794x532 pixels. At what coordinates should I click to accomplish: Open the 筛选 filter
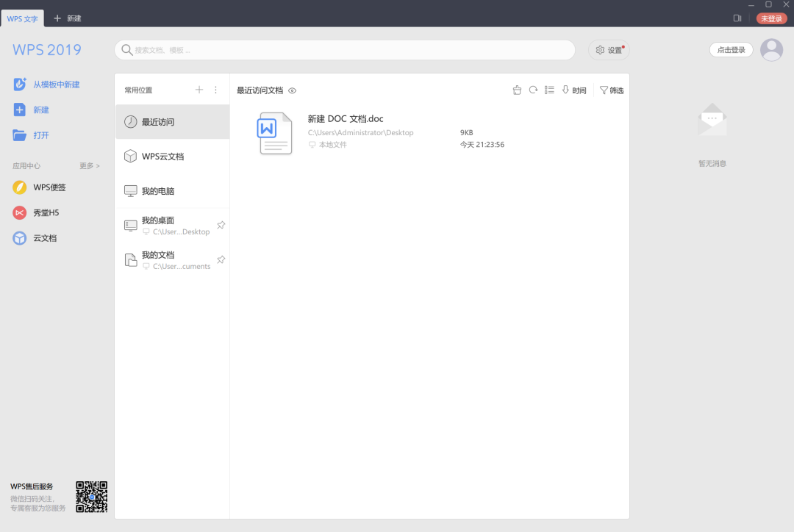coord(612,90)
